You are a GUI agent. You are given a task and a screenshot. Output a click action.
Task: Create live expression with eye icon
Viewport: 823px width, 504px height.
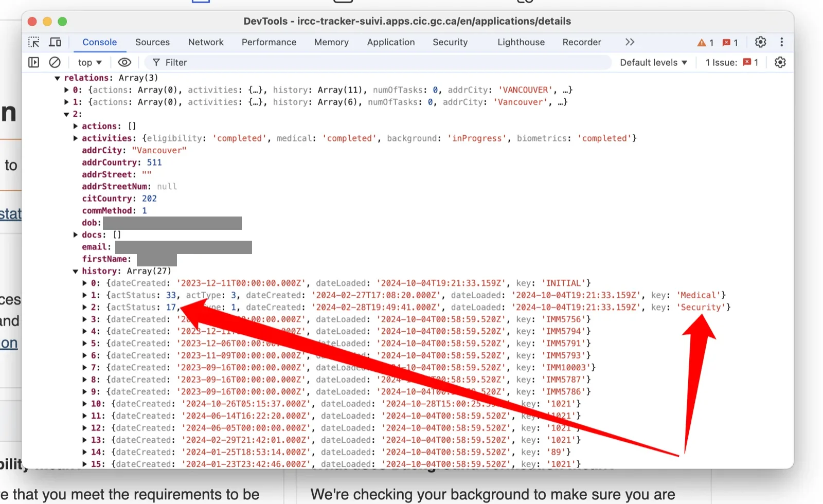point(124,62)
